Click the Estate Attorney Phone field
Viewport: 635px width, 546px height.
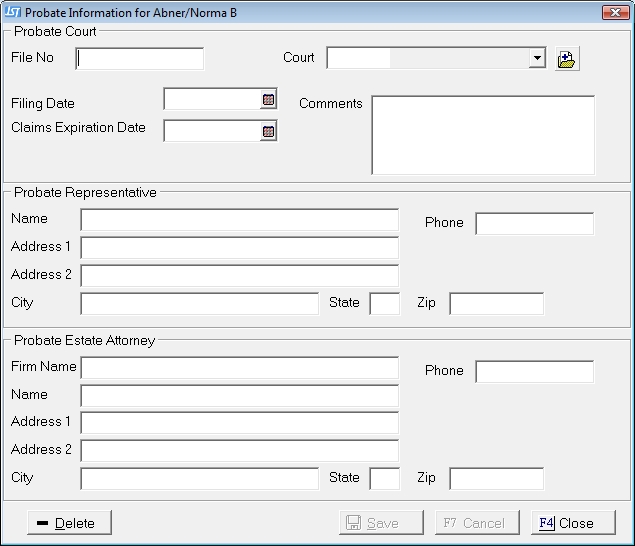534,372
